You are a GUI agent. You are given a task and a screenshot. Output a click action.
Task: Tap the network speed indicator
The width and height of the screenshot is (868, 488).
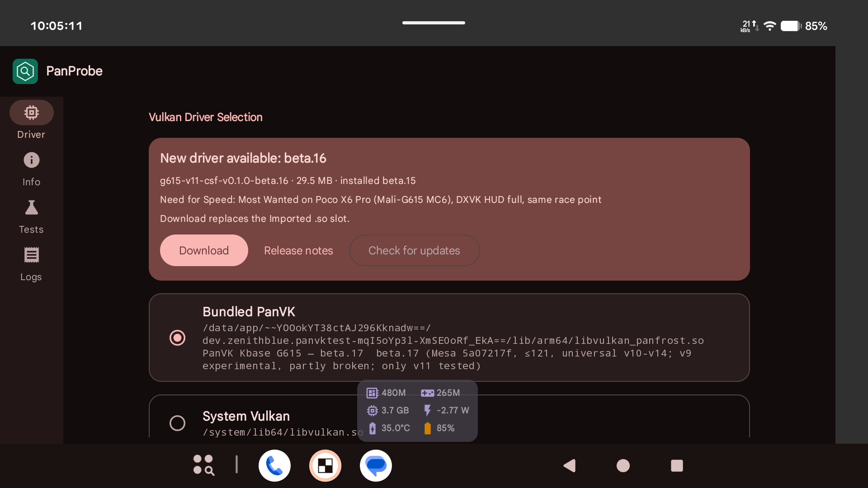point(749,26)
